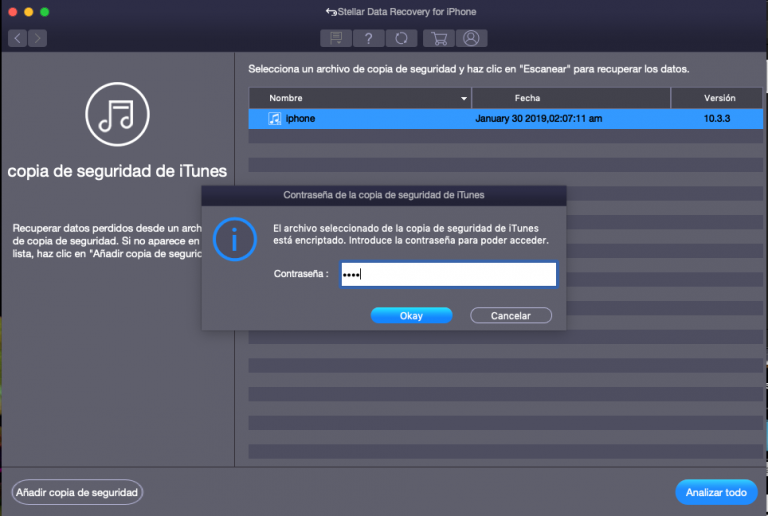
Task: Expand the Nombre column sort arrow
Action: coord(464,99)
